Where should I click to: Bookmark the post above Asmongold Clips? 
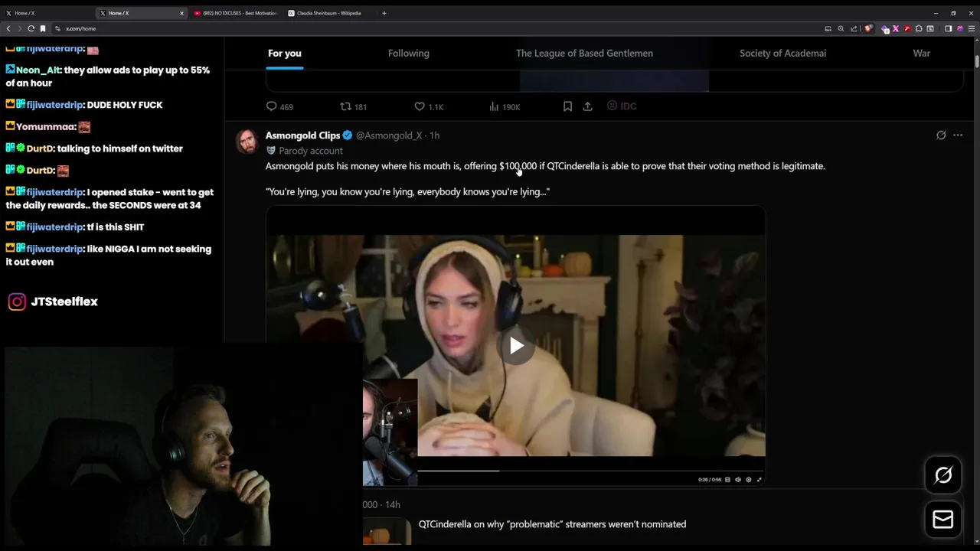[x=567, y=106]
